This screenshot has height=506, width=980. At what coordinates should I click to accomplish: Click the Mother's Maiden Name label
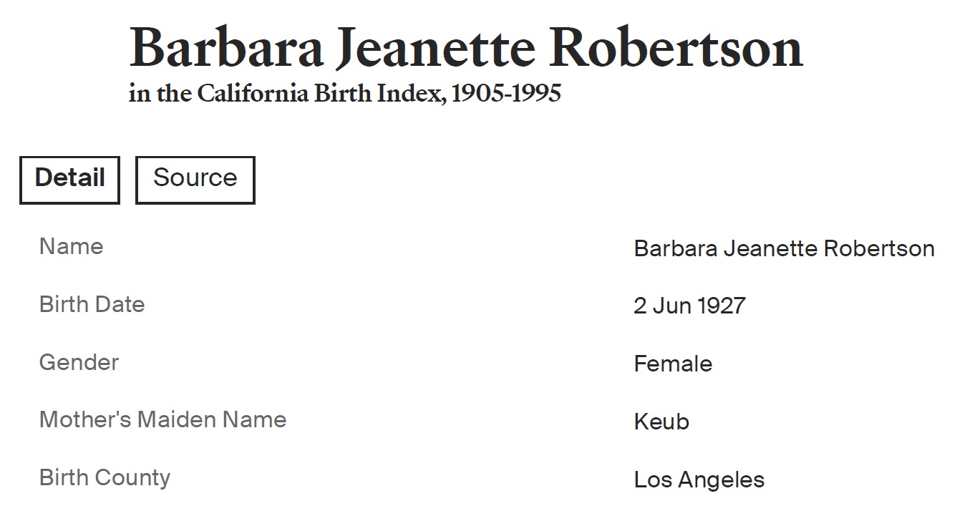162,420
